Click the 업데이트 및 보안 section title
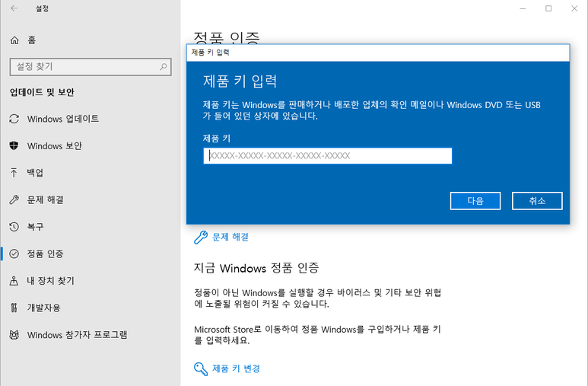 click(x=42, y=92)
